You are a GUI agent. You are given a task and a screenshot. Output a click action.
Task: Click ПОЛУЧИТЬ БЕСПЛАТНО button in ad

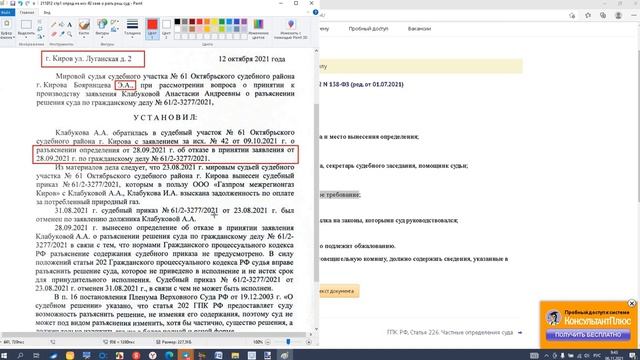point(588,335)
